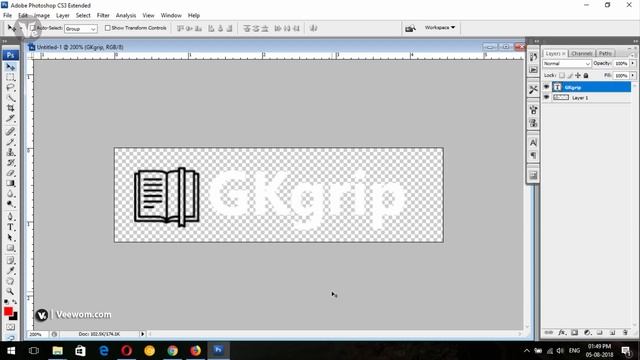Toggle lock position
640x360 pixels.
point(578,76)
